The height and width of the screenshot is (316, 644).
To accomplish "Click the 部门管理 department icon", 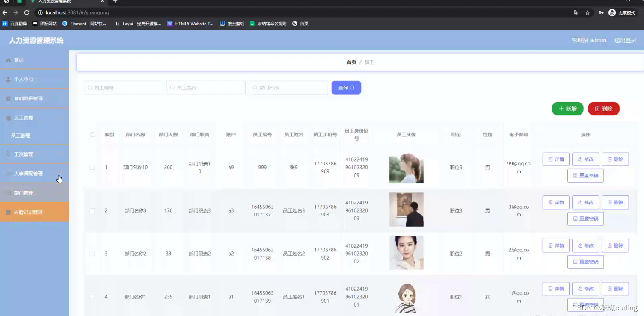I will tap(9, 192).
